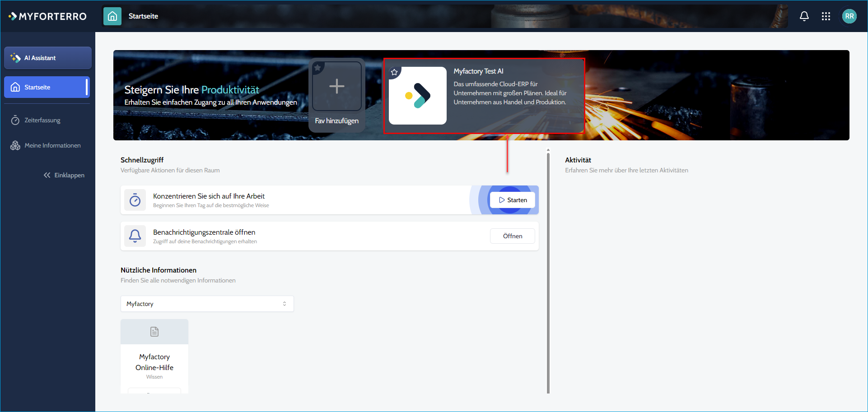
Task: Click the teal home icon in header
Action: [x=112, y=16]
